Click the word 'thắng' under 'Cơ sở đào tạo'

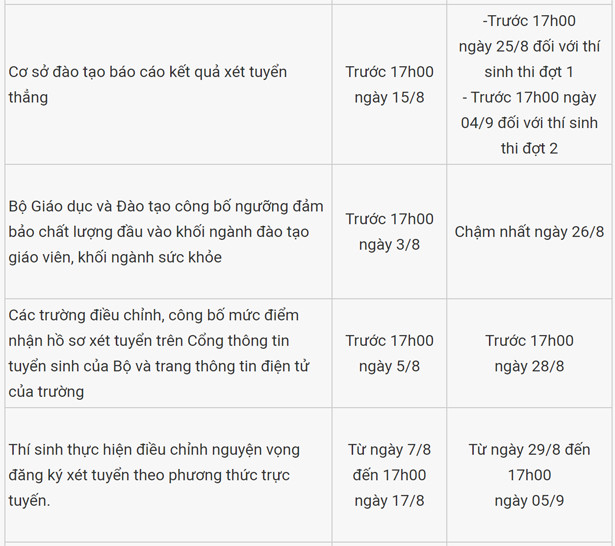pyautogui.click(x=28, y=97)
